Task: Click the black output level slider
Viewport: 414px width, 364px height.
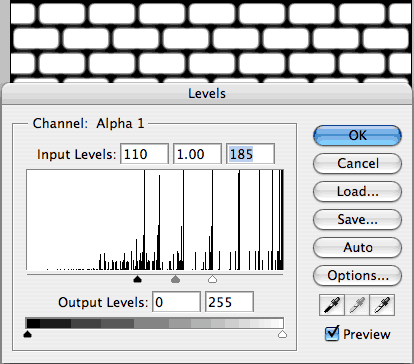Action: click(28, 334)
